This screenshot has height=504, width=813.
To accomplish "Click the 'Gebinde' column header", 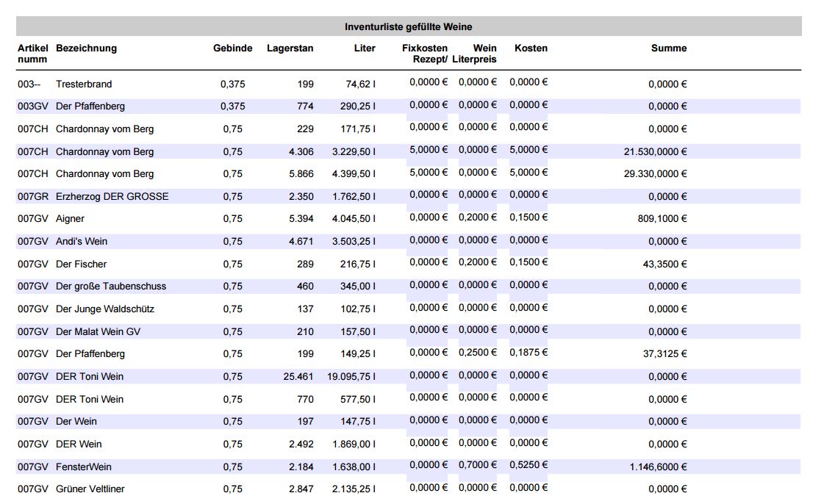I will click(233, 48).
